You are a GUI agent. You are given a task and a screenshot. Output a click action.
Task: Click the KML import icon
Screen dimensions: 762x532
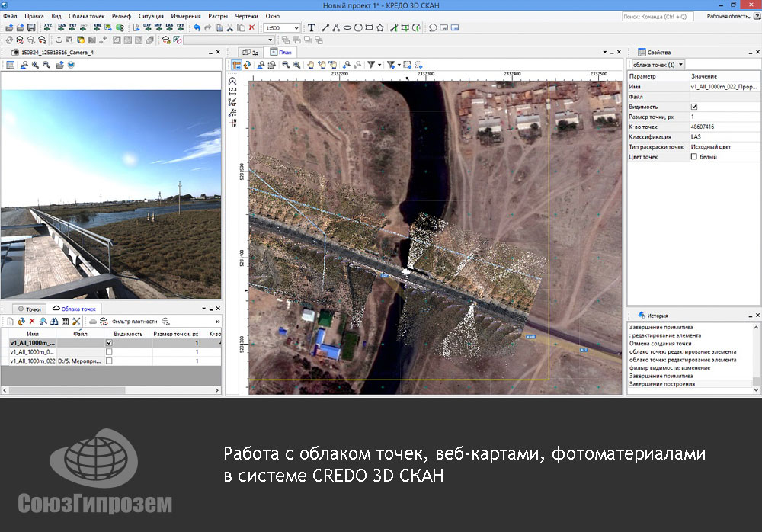pyautogui.click(x=98, y=27)
